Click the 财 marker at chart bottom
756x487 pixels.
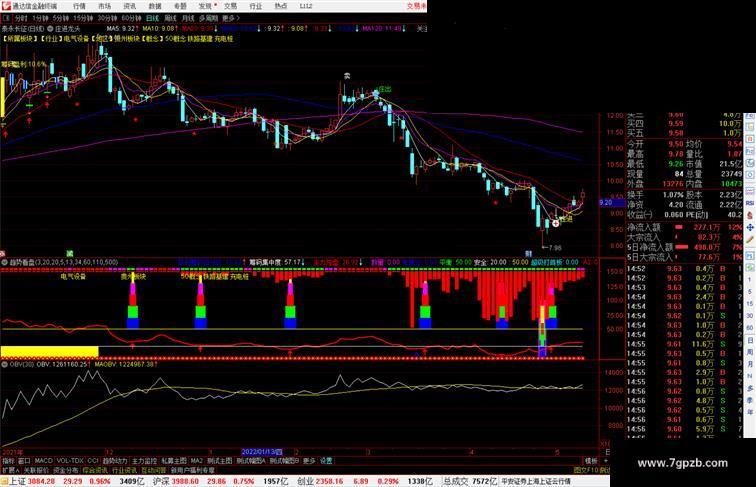click(x=528, y=253)
